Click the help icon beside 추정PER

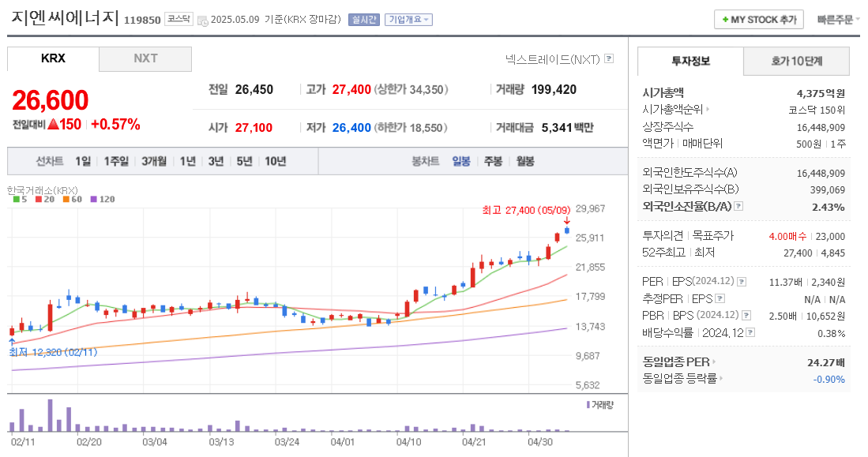tap(720, 299)
